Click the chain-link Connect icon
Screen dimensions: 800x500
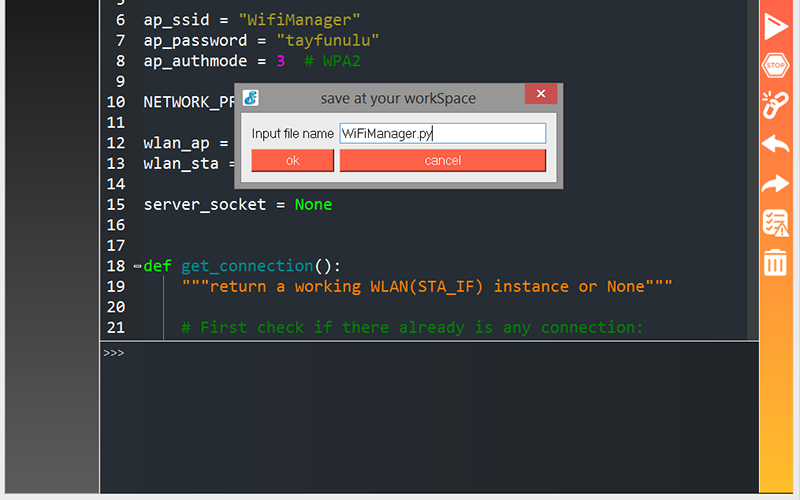click(x=776, y=104)
